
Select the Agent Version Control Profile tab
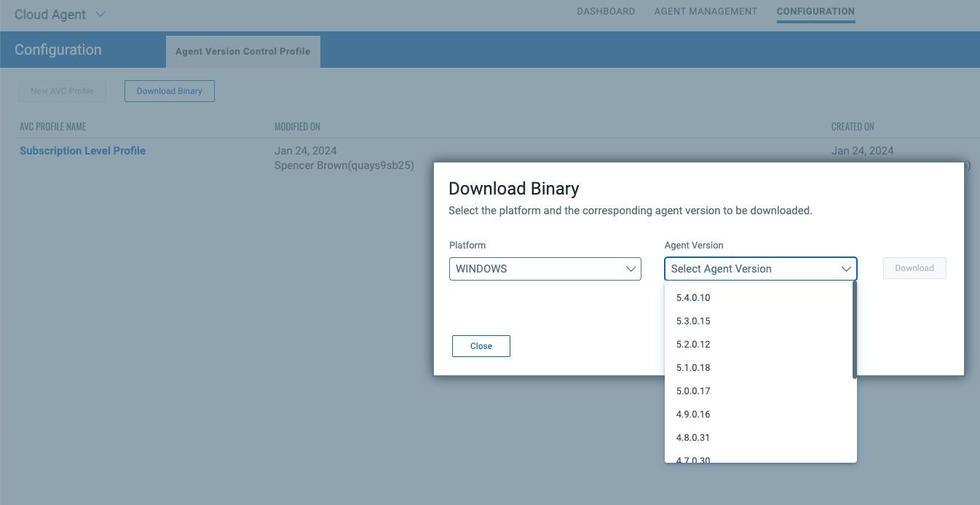[x=242, y=52]
